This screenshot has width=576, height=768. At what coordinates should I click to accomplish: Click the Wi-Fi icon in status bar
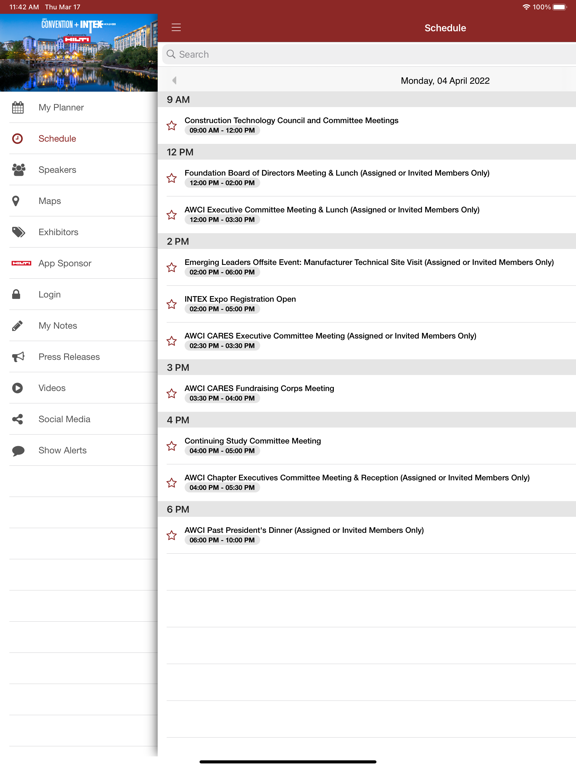(x=527, y=7)
